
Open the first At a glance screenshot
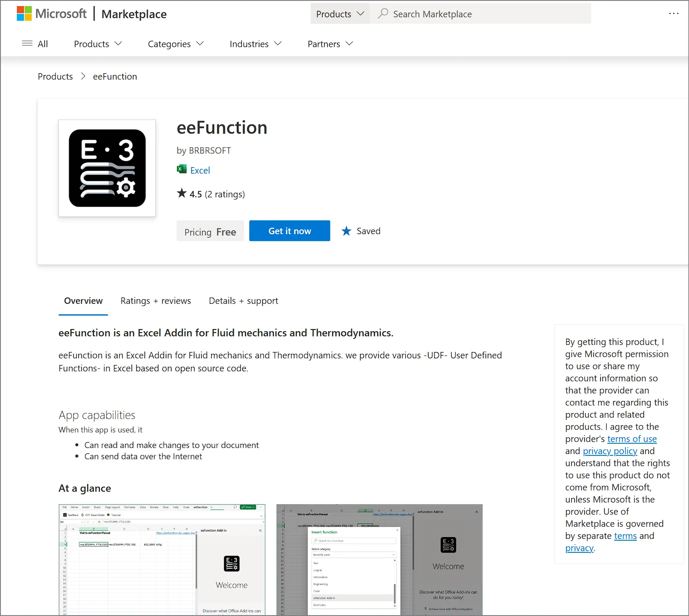click(x=162, y=559)
